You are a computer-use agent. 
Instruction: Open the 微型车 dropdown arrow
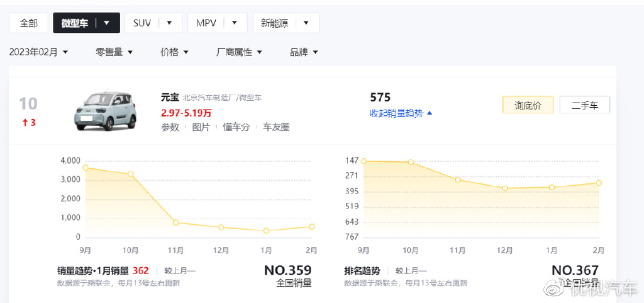pos(107,23)
